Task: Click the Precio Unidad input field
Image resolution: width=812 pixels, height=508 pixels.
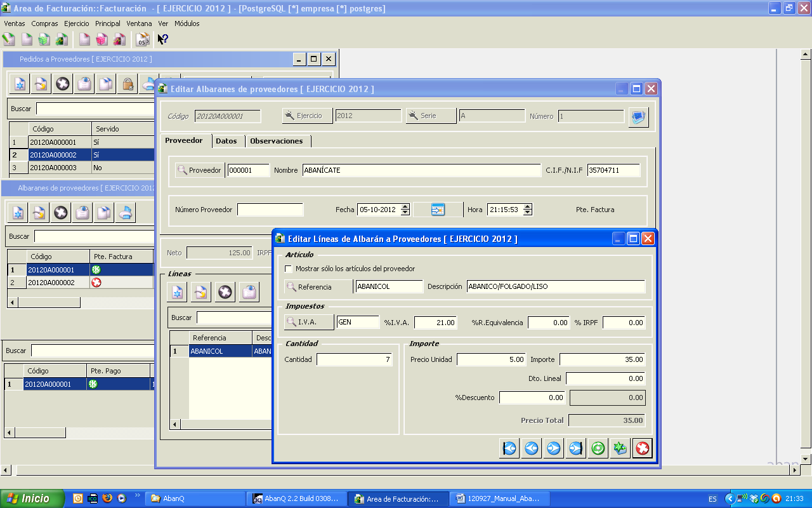Action: pos(492,359)
